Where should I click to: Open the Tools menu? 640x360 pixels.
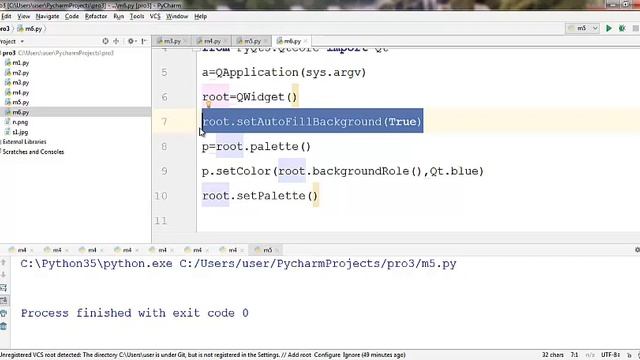[137, 16]
